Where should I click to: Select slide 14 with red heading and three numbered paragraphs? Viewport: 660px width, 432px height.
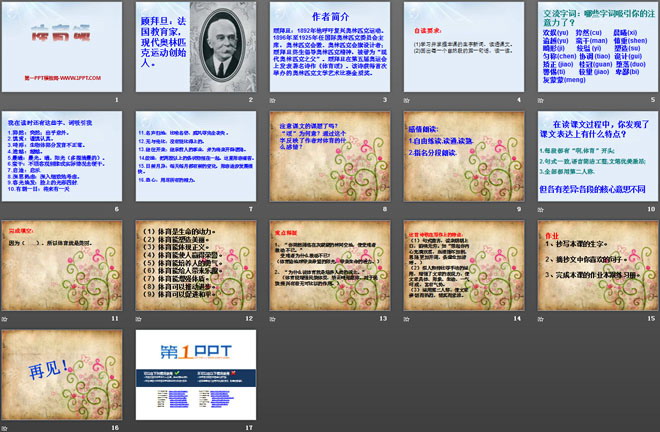pos(464,265)
